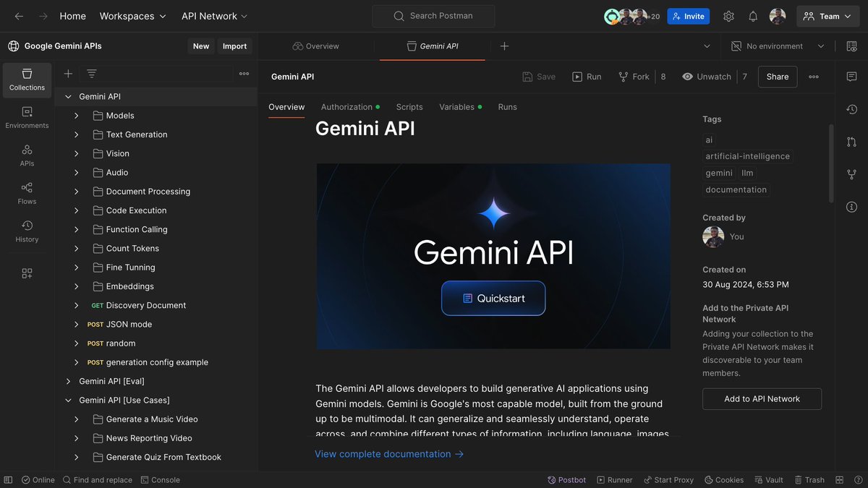The width and height of the screenshot is (868, 488).
Task: Click the Search Postman field
Action: pos(434,16)
